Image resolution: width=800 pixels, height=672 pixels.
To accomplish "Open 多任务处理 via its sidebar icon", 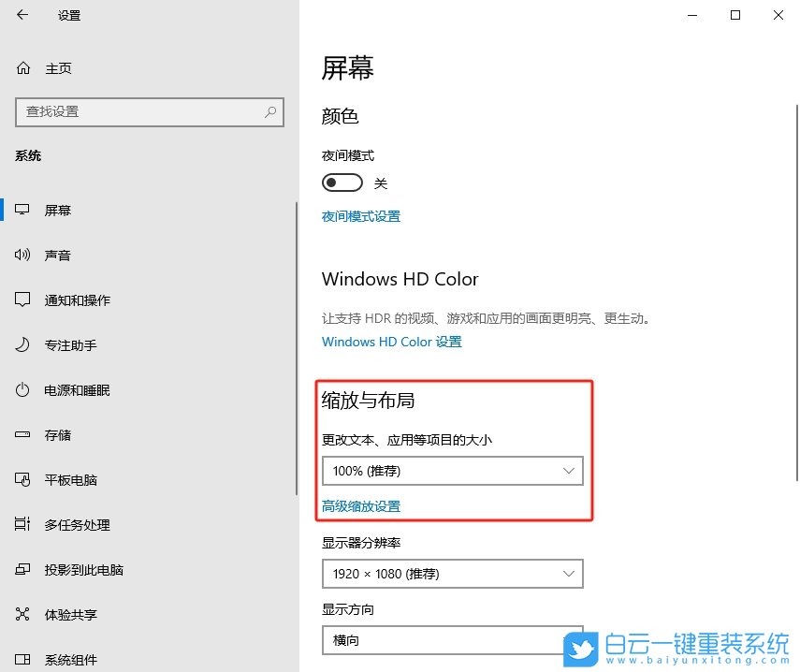I will (22, 524).
